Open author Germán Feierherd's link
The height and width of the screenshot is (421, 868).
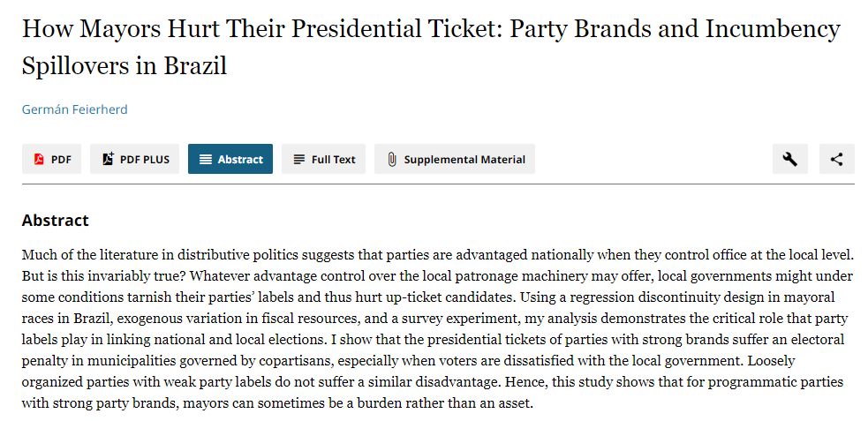pyautogui.click(x=75, y=109)
